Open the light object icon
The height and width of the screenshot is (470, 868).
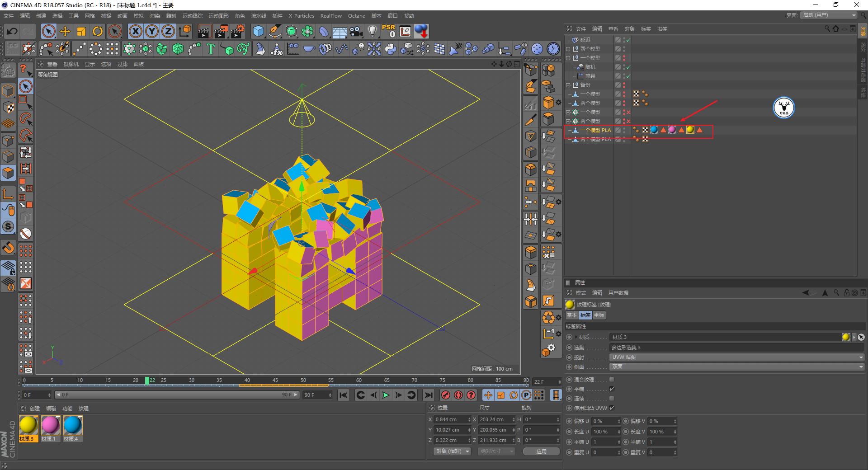(x=372, y=31)
